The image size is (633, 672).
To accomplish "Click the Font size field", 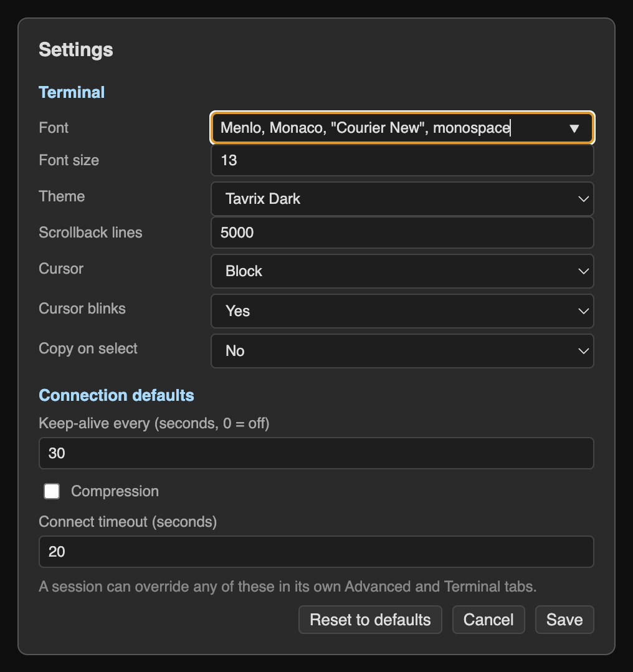I will [x=402, y=160].
